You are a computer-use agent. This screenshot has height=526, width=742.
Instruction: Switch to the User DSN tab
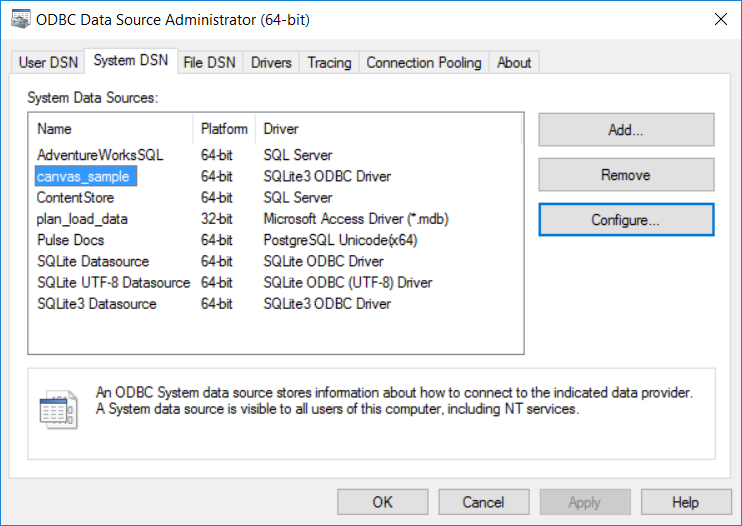[46, 62]
